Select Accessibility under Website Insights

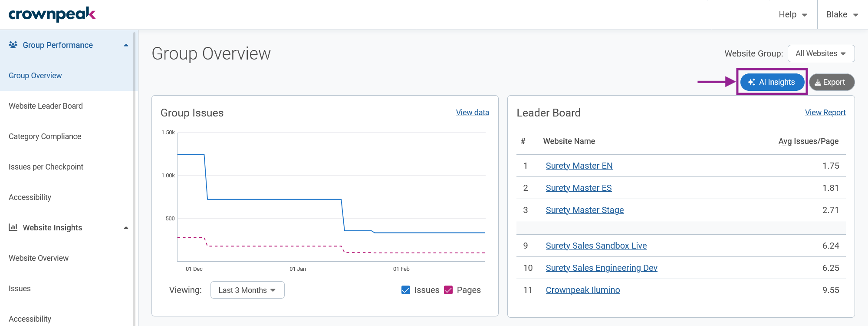30,319
